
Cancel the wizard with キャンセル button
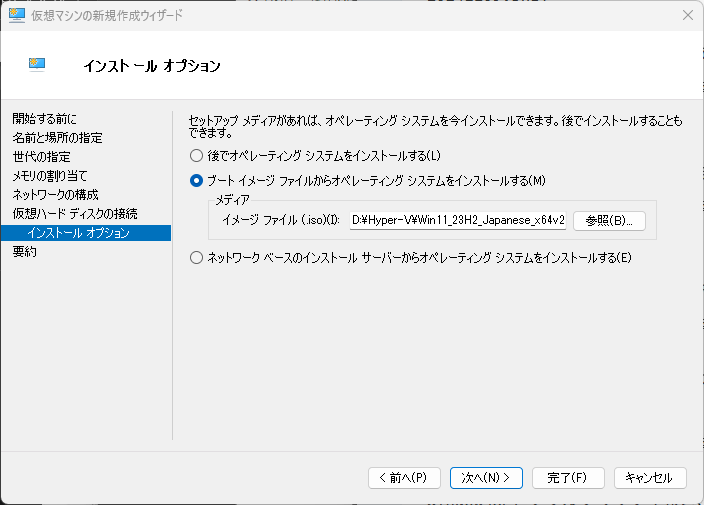coord(650,478)
